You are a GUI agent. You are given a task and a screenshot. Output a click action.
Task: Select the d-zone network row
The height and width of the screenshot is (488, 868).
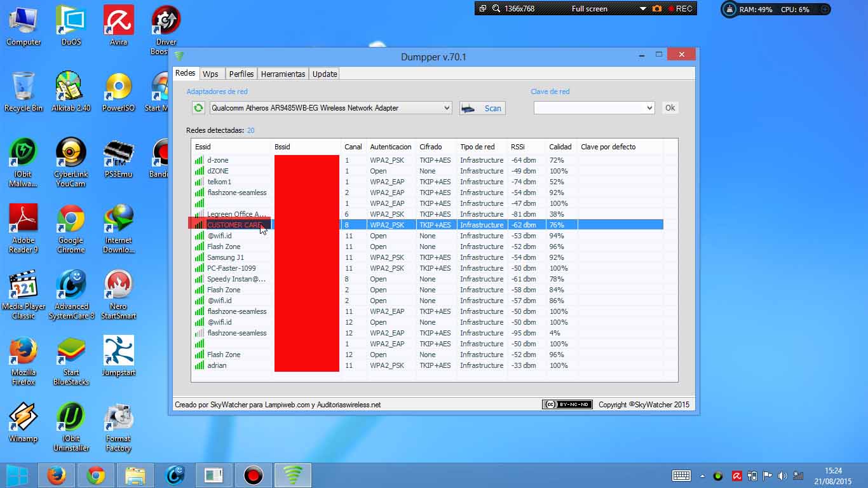[428, 160]
